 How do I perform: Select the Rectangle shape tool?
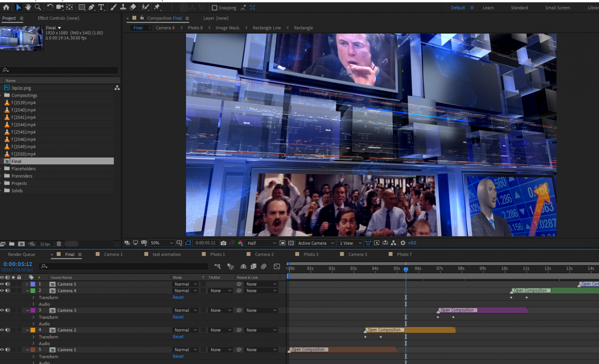(82, 7)
